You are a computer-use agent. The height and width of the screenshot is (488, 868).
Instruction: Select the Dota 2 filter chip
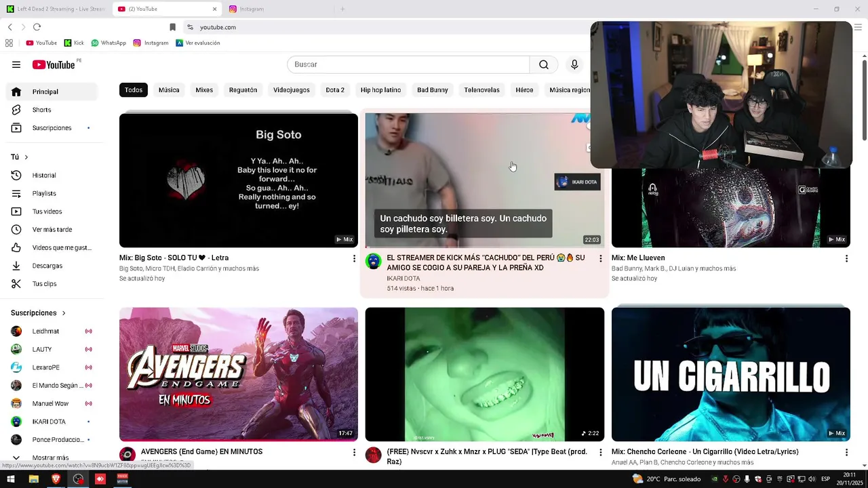click(x=335, y=90)
